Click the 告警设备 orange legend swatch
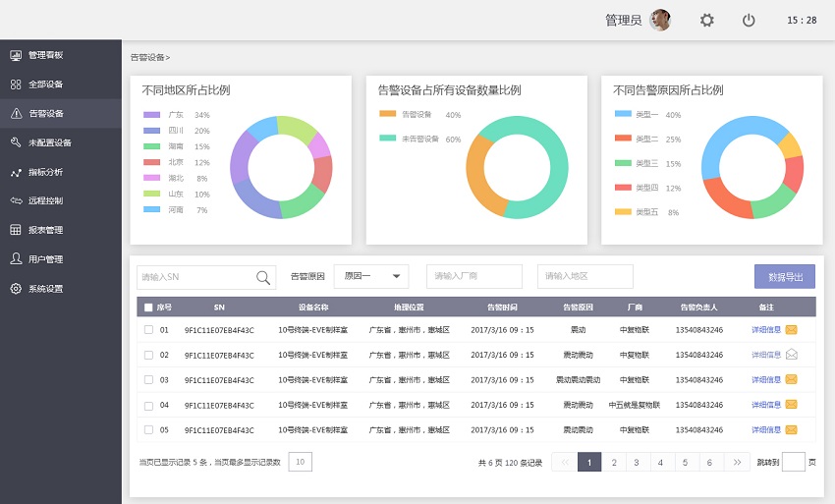 pyautogui.click(x=388, y=114)
